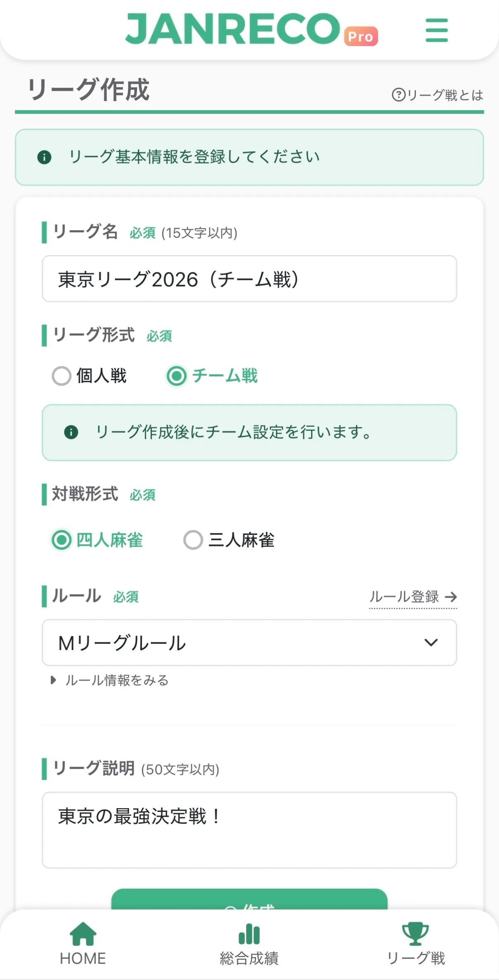
Task: Click the question mark help icon
Action: coord(398,95)
